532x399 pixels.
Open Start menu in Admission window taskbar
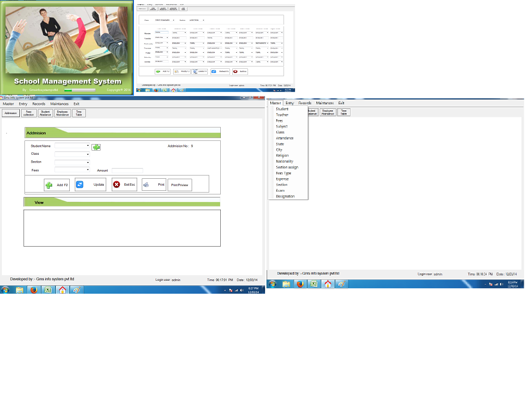tap(5, 290)
